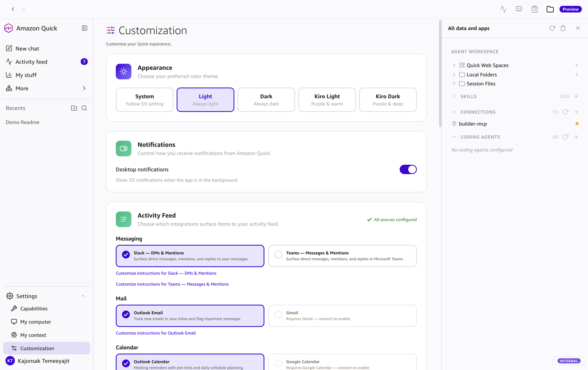588x370 pixels.
Task: Select the Gmail mail source
Action: pyautogui.click(x=343, y=316)
